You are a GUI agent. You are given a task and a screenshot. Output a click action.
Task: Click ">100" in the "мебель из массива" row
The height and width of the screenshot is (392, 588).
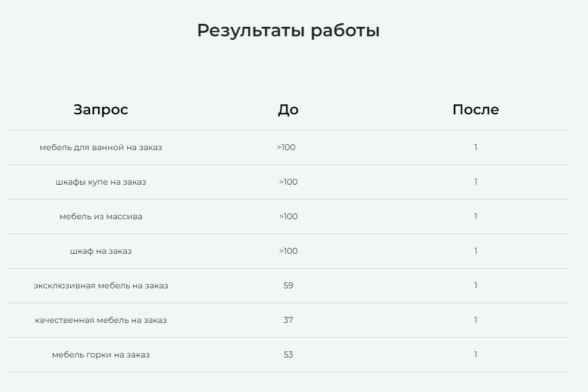point(288,216)
